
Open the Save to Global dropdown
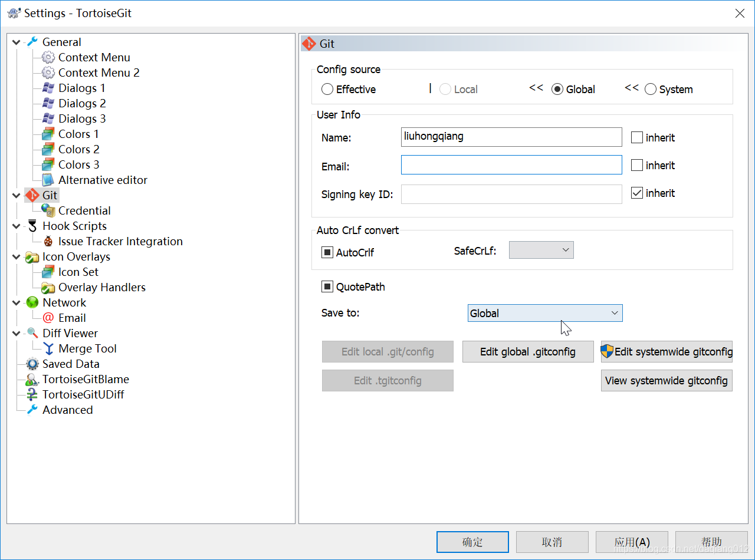point(545,313)
